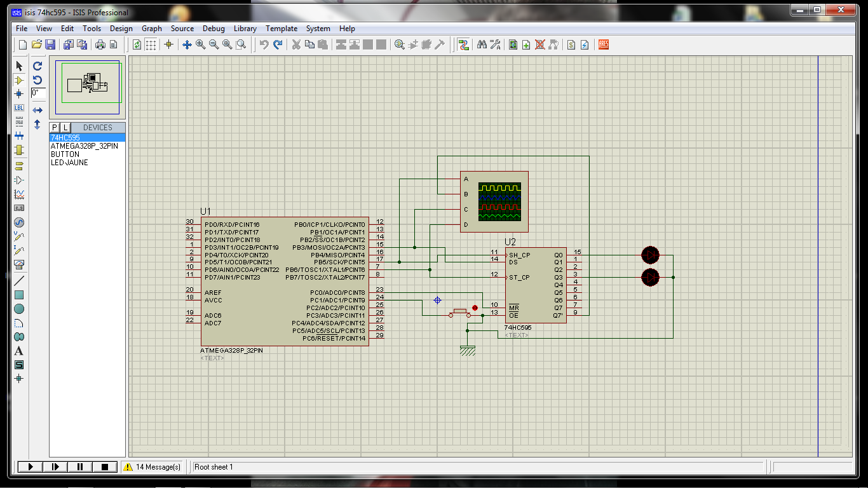Select the Virtual Instruments mode icon

click(x=19, y=264)
